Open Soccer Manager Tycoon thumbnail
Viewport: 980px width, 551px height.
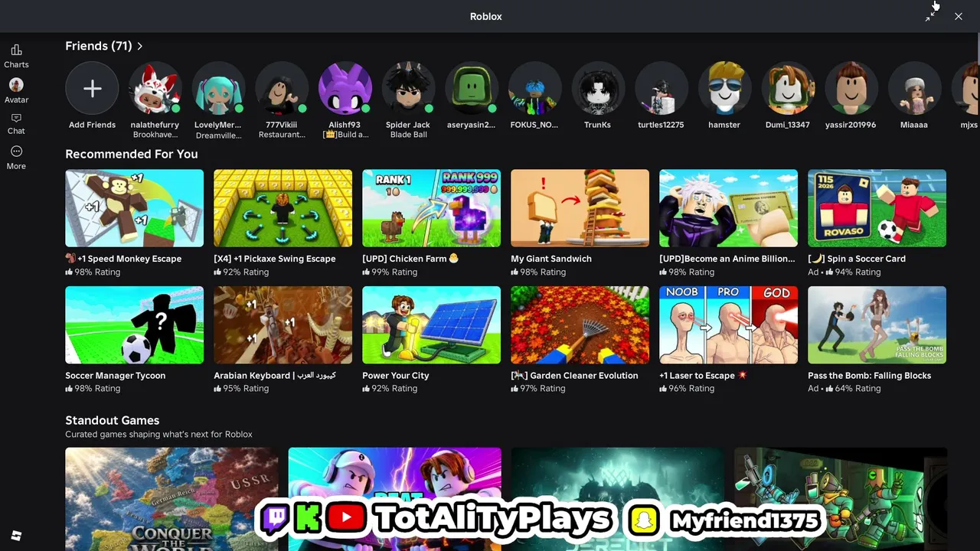[x=135, y=325]
